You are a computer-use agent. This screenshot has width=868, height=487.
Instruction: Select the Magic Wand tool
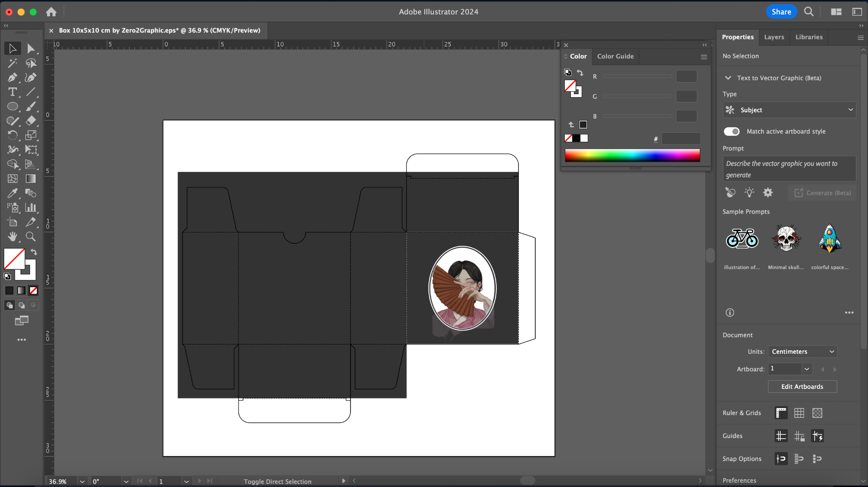(x=12, y=63)
